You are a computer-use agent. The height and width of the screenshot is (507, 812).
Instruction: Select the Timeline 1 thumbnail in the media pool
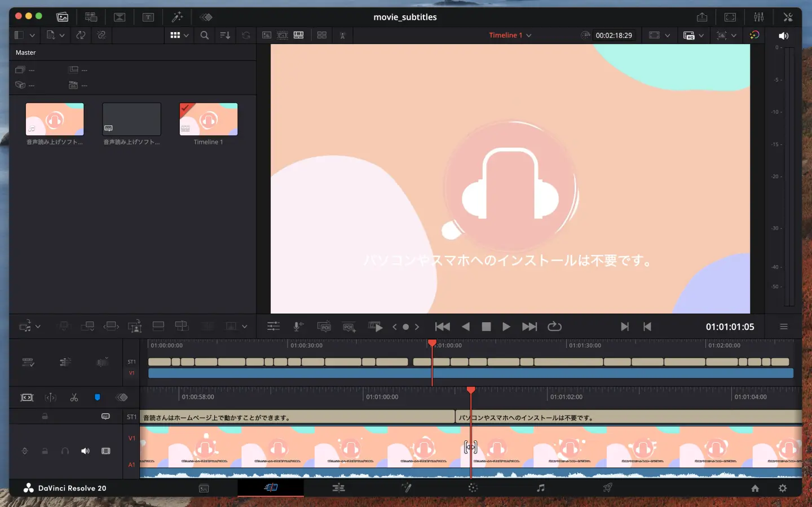209,119
